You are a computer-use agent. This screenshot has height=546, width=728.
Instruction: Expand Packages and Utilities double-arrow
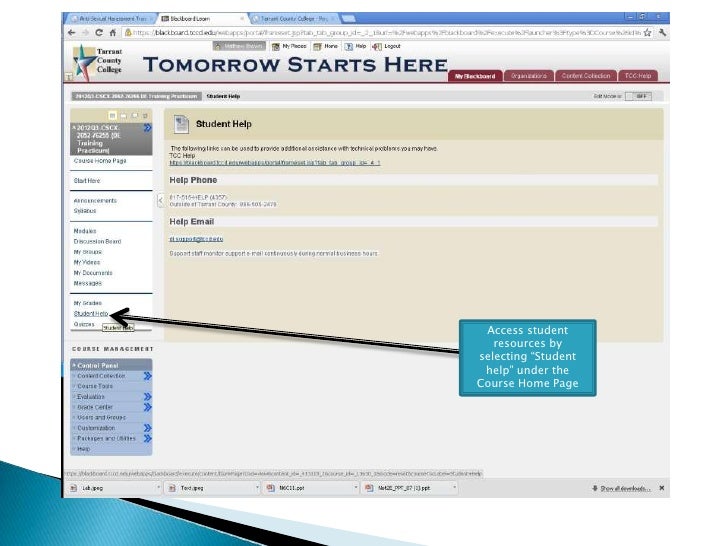[x=148, y=438]
